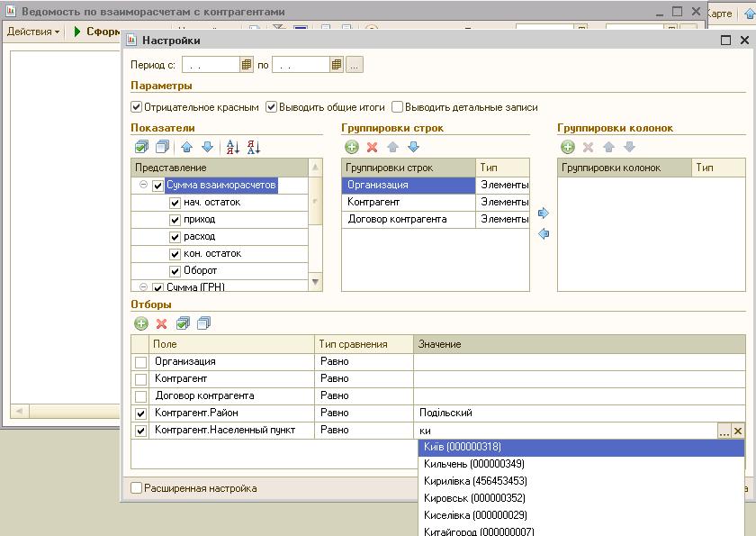Click the Элементы type for Организация grouping
This screenshot has width=756, height=536.
pos(504,186)
